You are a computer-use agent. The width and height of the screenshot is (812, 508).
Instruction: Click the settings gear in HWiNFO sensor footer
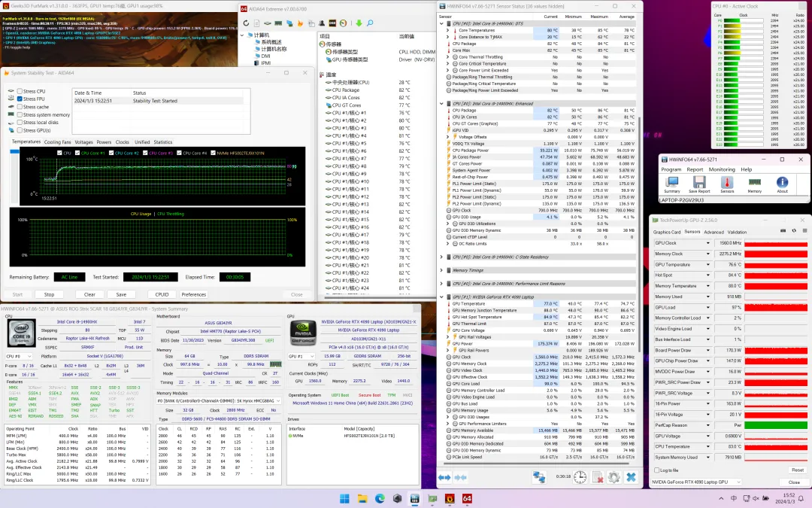pos(614,477)
